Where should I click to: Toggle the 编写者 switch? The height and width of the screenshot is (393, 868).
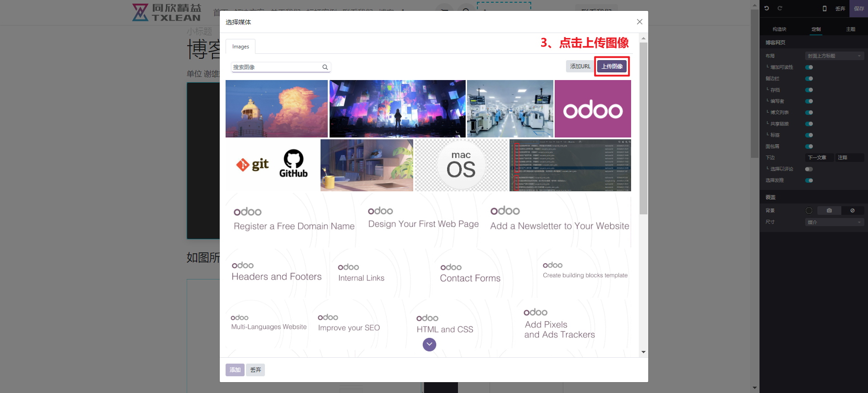pos(809,101)
